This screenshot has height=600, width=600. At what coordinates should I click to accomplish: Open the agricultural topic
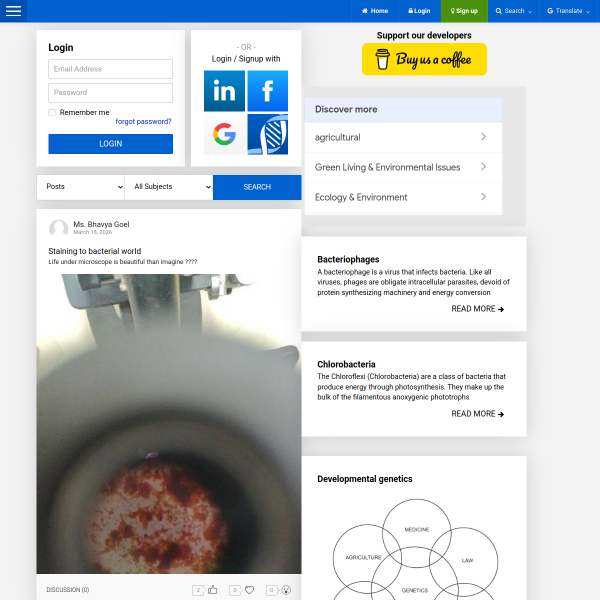[403, 137]
